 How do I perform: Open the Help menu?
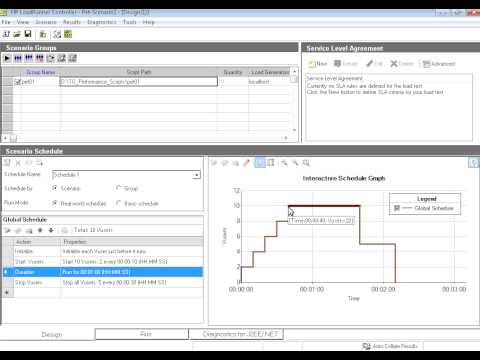[x=148, y=22]
